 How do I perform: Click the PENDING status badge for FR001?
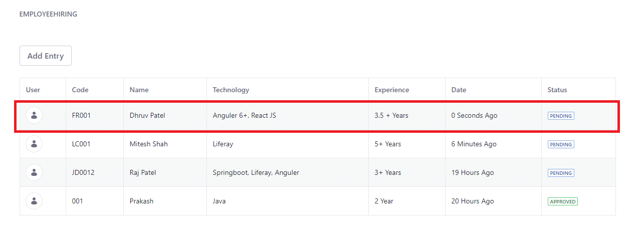click(561, 116)
